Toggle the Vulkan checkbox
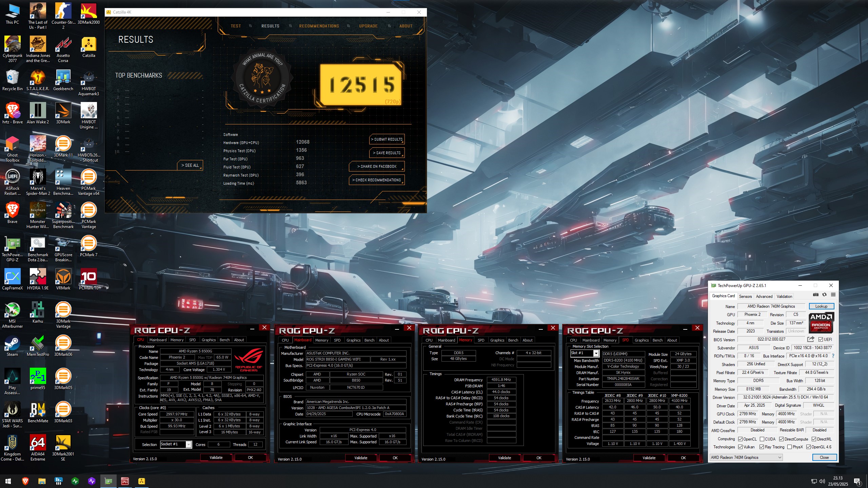 point(740,447)
